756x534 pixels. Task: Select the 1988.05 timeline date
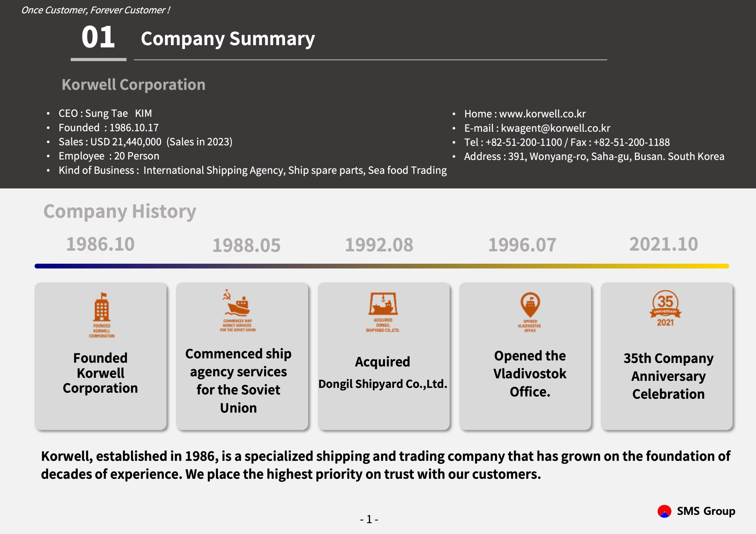click(246, 245)
